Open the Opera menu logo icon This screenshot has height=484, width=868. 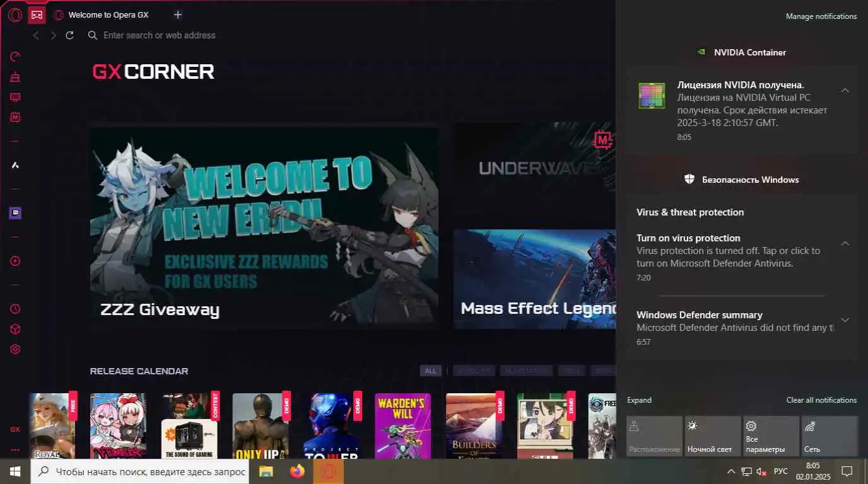pyautogui.click(x=15, y=14)
